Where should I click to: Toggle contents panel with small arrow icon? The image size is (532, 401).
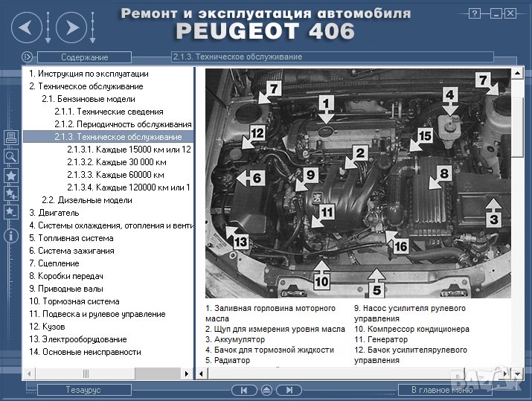click(x=27, y=57)
